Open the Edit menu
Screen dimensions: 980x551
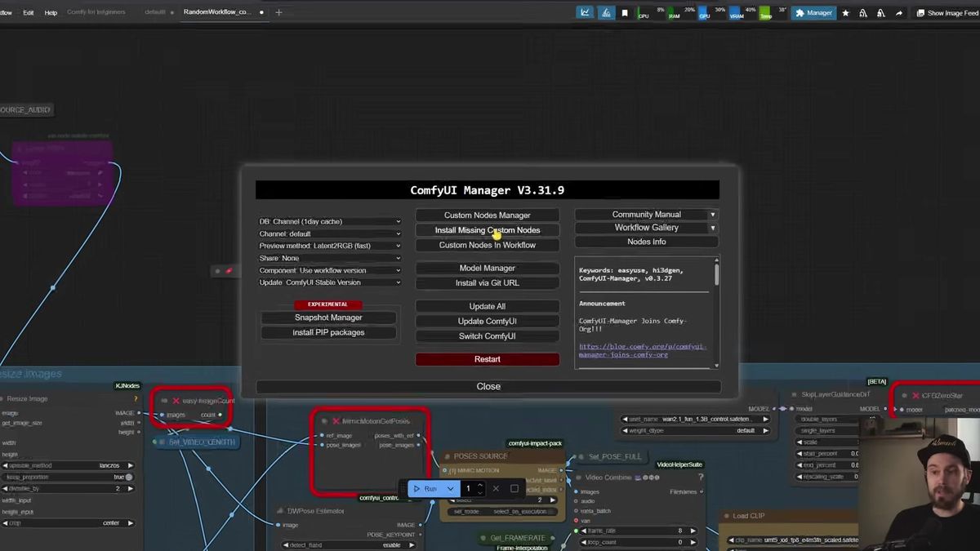[x=29, y=13]
